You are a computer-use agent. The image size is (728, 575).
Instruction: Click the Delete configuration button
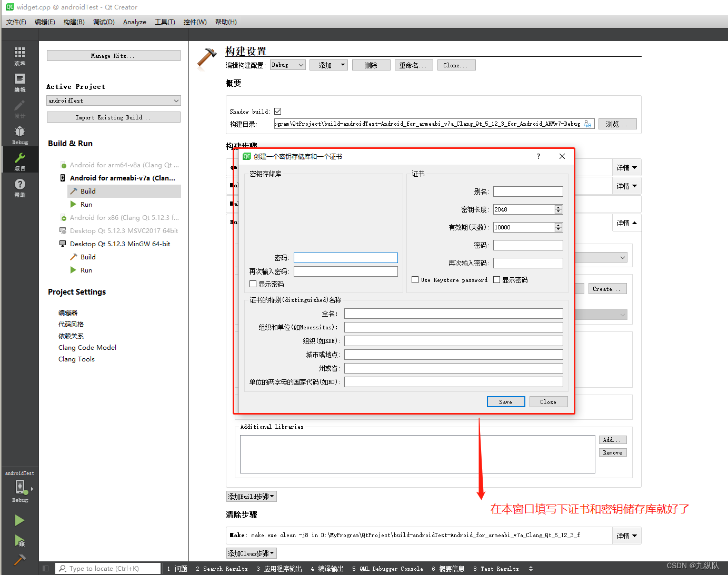pos(371,65)
